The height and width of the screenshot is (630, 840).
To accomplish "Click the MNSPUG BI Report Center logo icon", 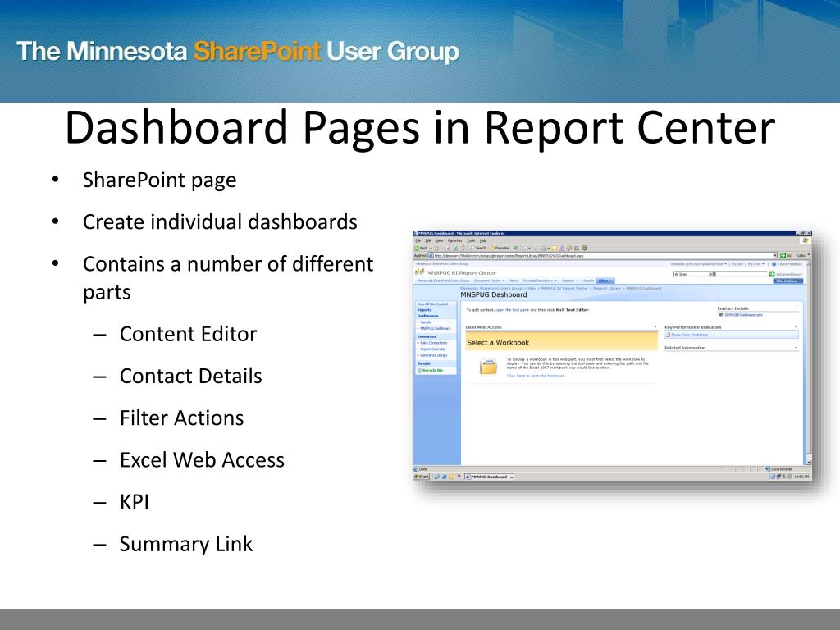I will (x=419, y=272).
